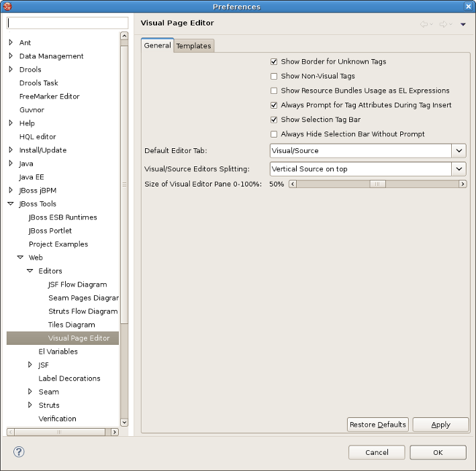Click tree scrollbar down arrow
Image resolution: width=476 pixels, height=471 pixels.
point(124,422)
